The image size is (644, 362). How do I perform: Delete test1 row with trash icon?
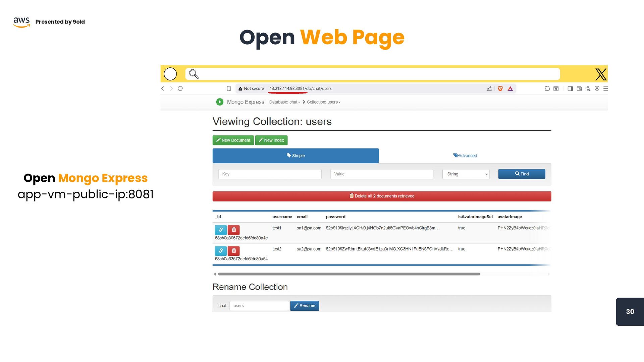click(x=234, y=230)
